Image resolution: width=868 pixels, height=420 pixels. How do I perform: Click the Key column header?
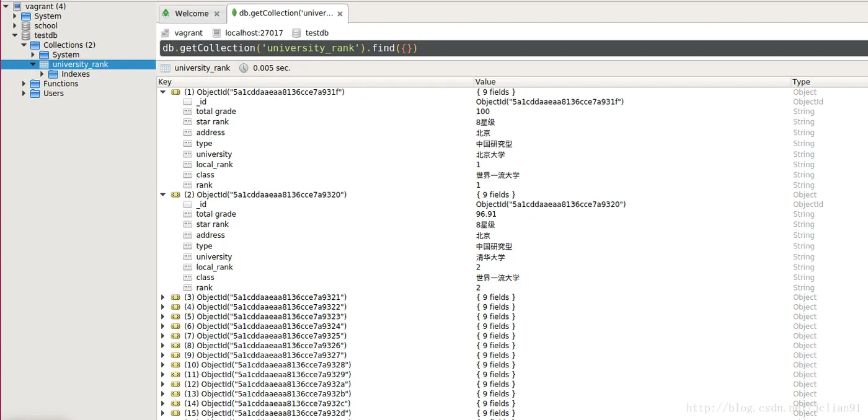coord(315,82)
